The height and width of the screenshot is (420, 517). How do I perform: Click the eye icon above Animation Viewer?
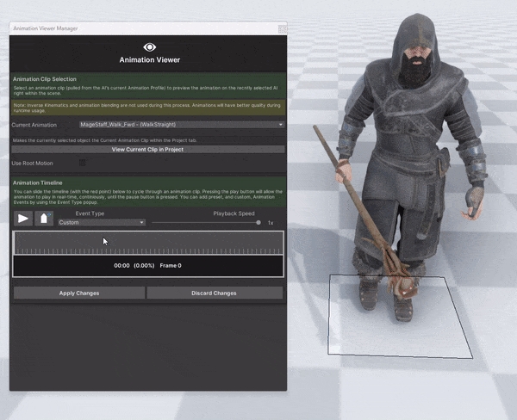[149, 46]
